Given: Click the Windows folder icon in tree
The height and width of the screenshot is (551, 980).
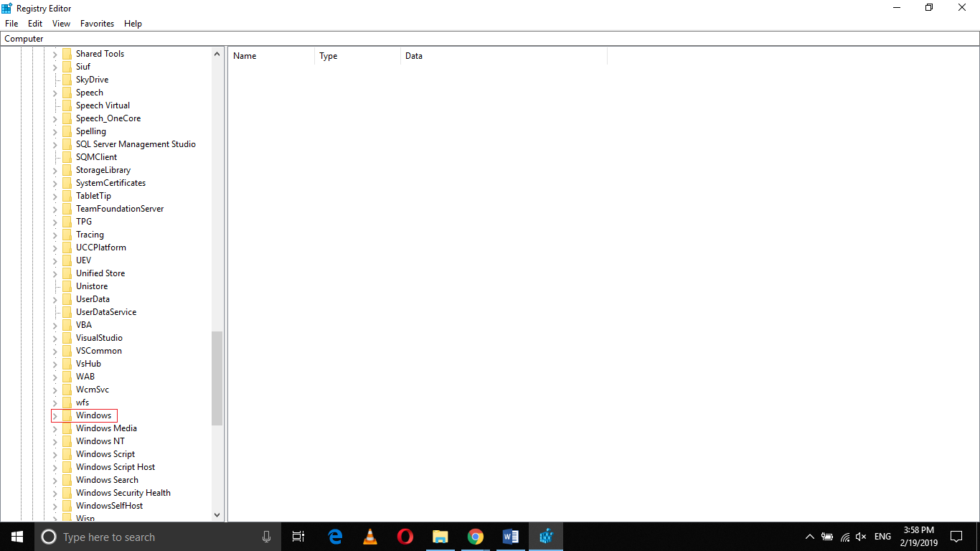Looking at the screenshot, I should pos(67,415).
